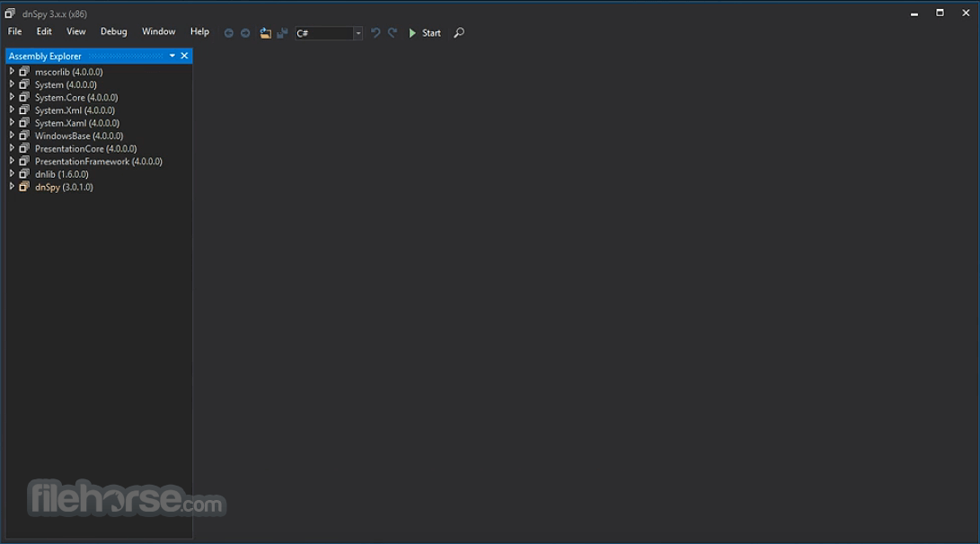Click the System.Core assembly icon

point(23,97)
